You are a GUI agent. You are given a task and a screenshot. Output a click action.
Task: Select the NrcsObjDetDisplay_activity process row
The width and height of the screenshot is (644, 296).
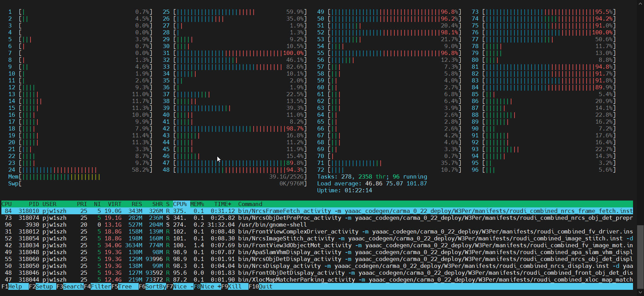(317, 259)
